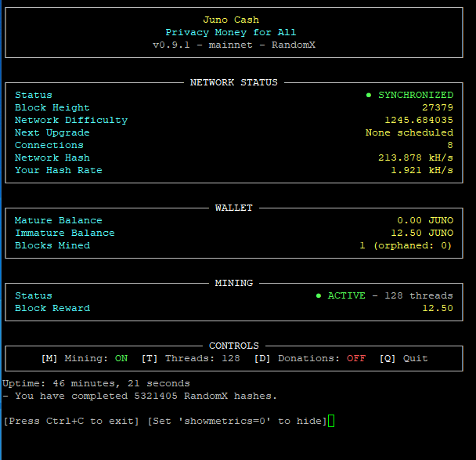The image size is (476, 460).
Task: Click the 'Mature Balance' label
Action: click(59, 220)
